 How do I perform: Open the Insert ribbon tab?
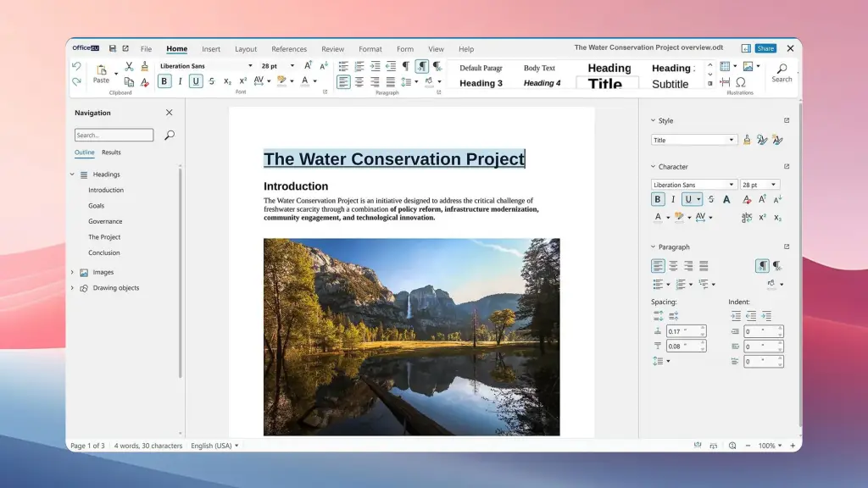pyautogui.click(x=211, y=49)
